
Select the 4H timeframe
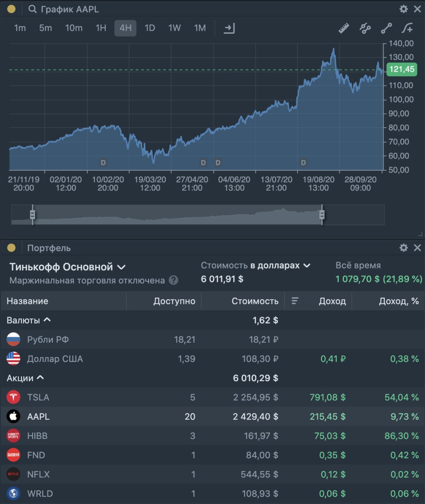pyautogui.click(x=126, y=28)
